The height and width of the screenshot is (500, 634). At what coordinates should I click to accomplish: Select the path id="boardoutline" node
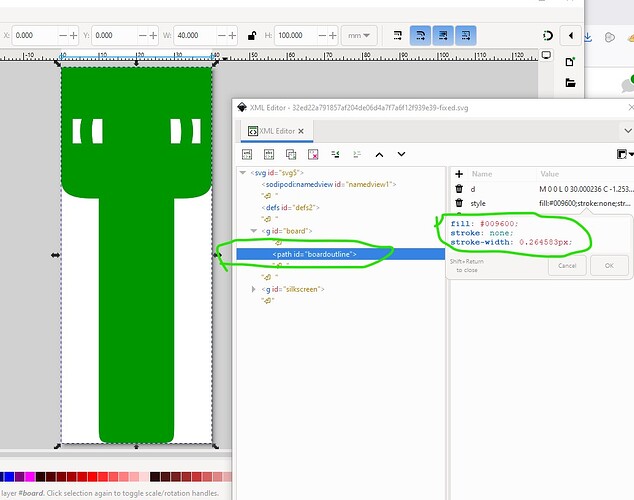(x=340, y=254)
